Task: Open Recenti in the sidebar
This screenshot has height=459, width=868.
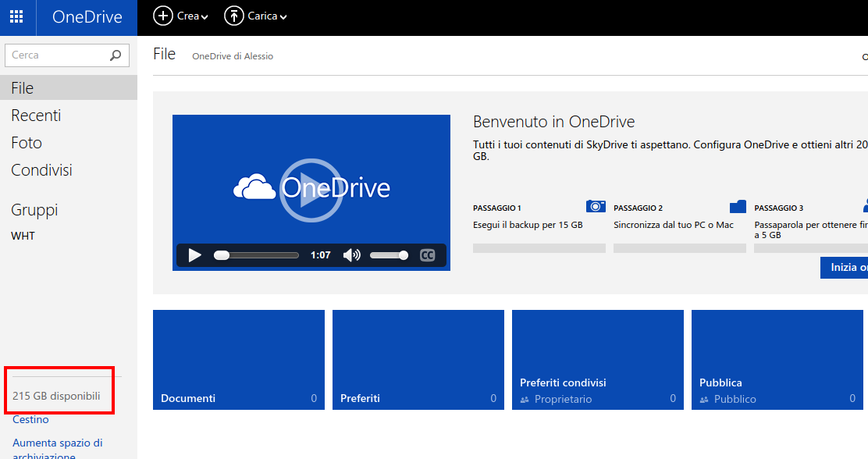Action: click(x=36, y=116)
